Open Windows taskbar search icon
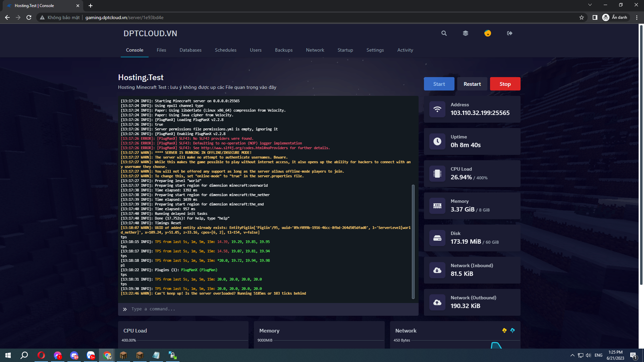The width and height of the screenshot is (644, 362). tap(24, 355)
